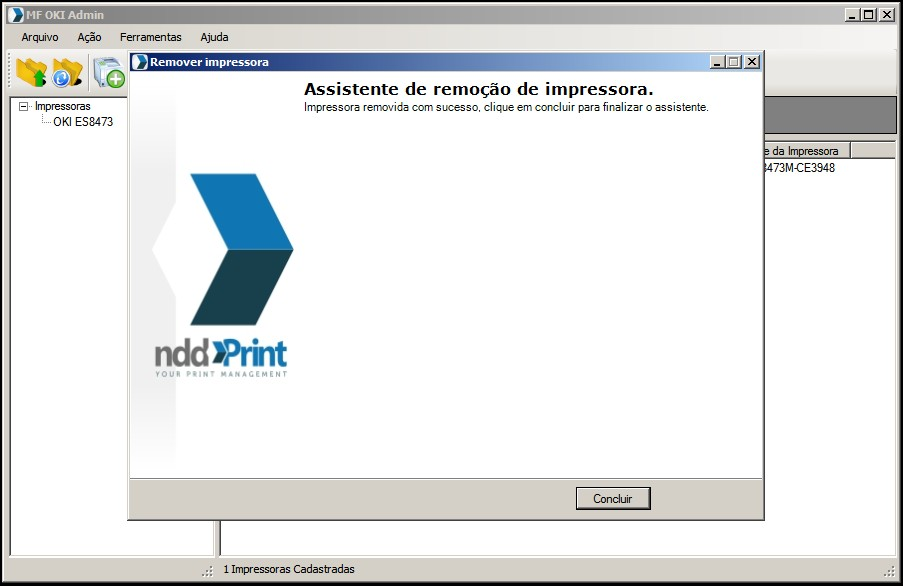The image size is (903, 586).
Task: Click the folder refresh toolbar icon
Action: tap(67, 73)
